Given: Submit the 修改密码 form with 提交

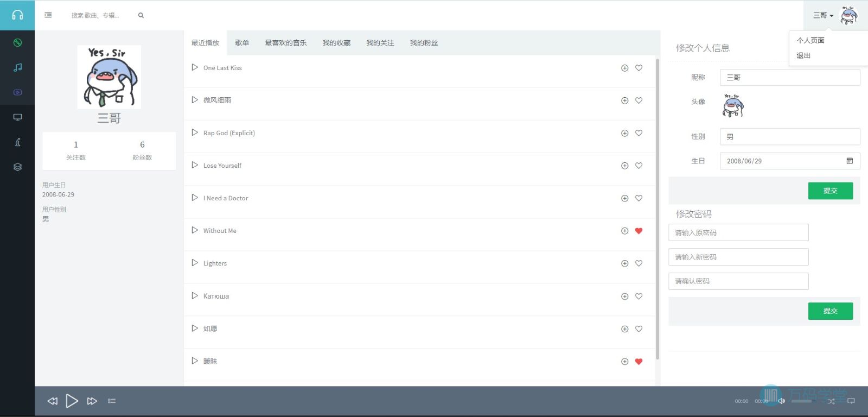Looking at the screenshot, I should point(831,311).
